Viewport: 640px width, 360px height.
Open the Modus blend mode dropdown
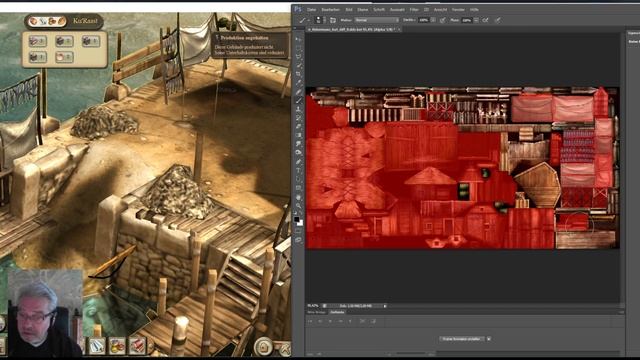tap(376, 20)
